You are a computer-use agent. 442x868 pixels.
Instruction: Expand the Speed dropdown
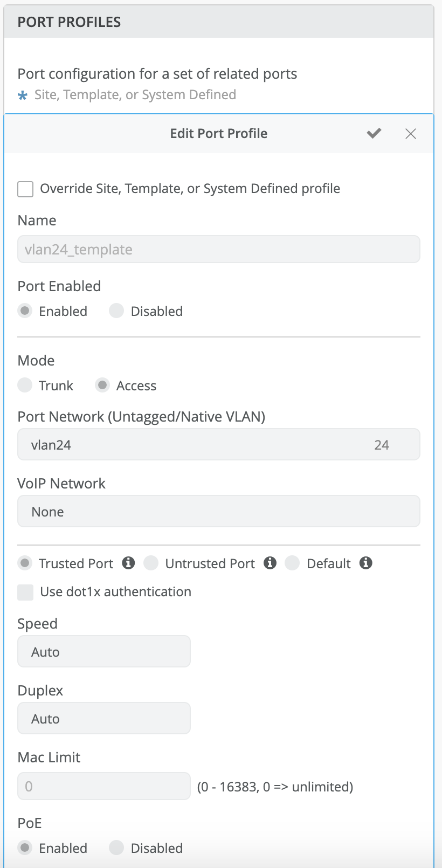[104, 652]
